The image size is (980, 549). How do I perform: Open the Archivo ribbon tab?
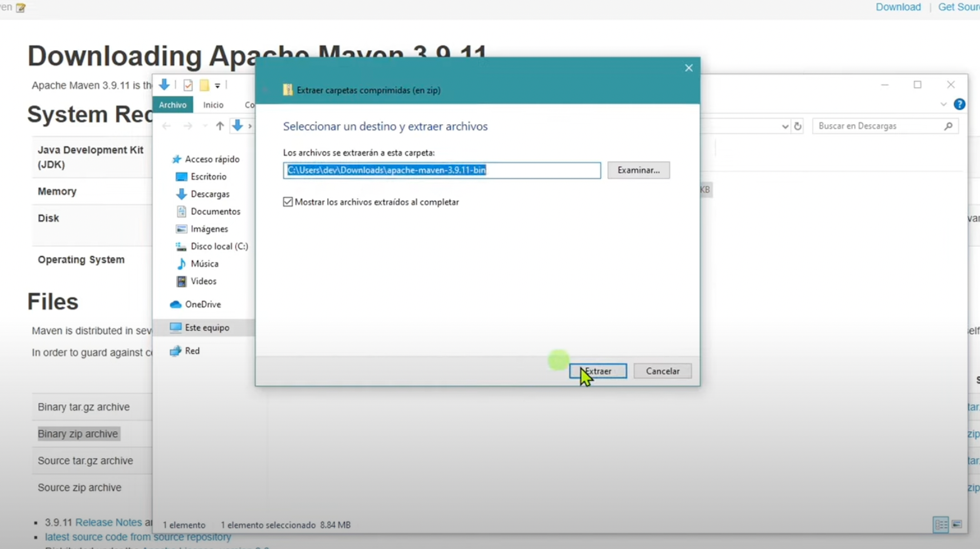click(x=172, y=105)
